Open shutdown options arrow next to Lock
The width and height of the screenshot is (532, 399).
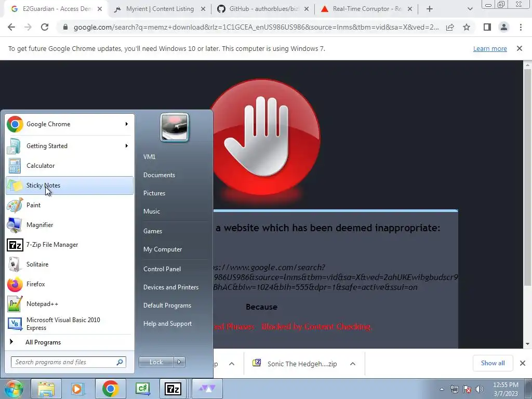[x=179, y=362]
